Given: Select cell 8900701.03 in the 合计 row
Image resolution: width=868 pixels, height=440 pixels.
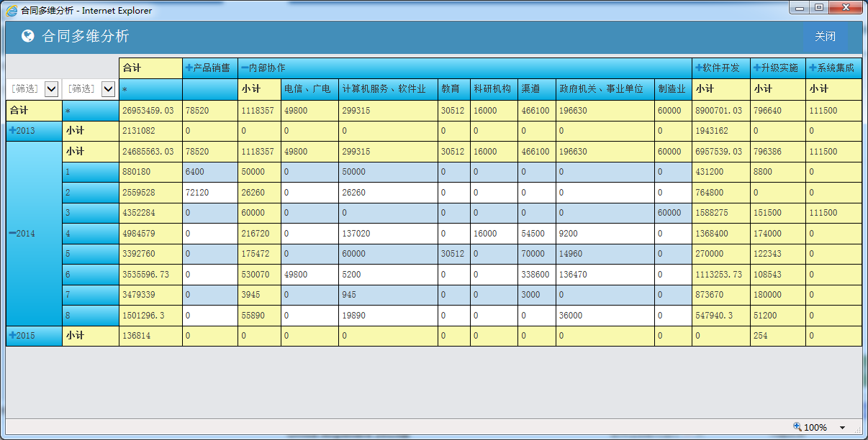Looking at the screenshot, I should [721, 111].
